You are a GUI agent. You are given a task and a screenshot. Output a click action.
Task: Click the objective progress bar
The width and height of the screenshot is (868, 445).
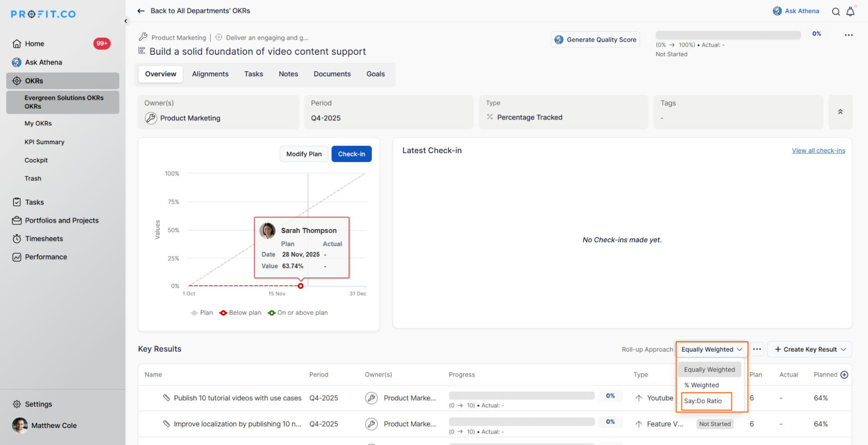tap(728, 35)
